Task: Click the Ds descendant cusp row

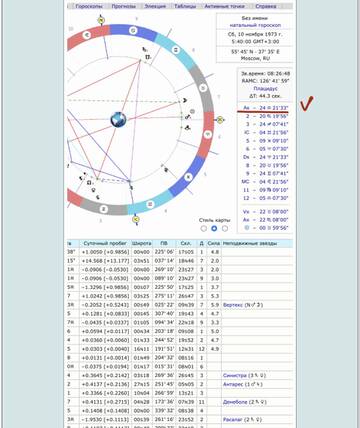Action: pos(265,157)
